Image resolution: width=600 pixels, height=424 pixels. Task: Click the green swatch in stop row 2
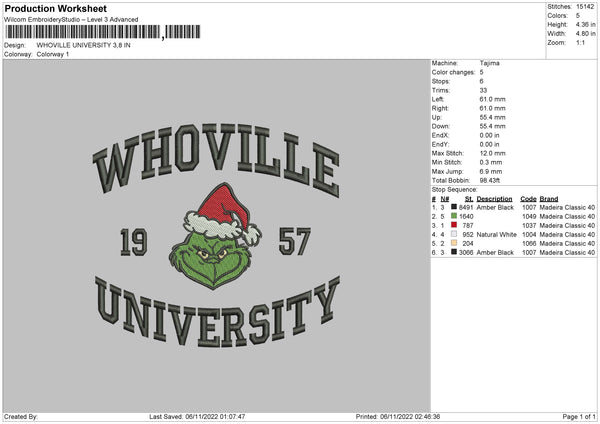[x=454, y=216]
